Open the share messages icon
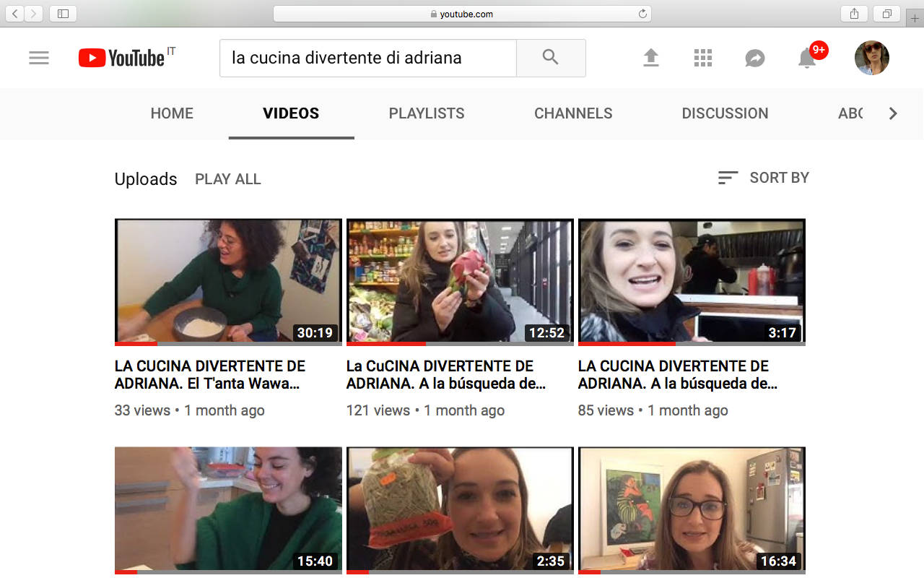The width and height of the screenshot is (924, 578). point(754,58)
